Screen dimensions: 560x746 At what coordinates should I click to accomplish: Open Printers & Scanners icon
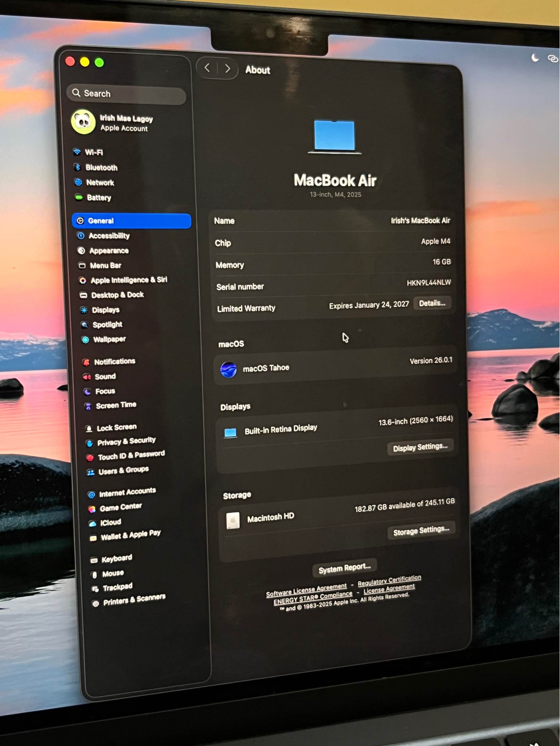tap(96, 604)
